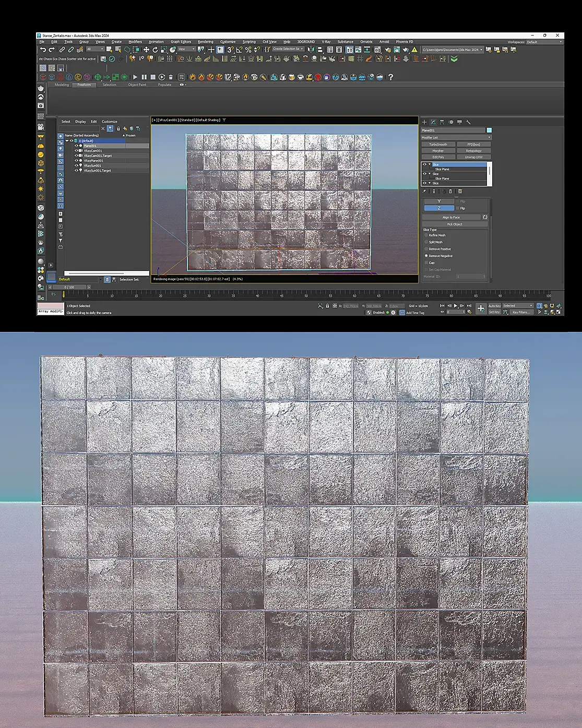Select the Rotate transform tool
The image size is (582, 728).
point(155,50)
